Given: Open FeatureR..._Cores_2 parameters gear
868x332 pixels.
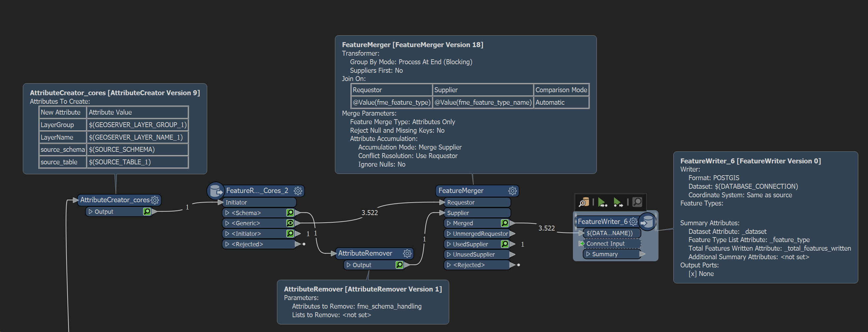Looking at the screenshot, I should [298, 191].
